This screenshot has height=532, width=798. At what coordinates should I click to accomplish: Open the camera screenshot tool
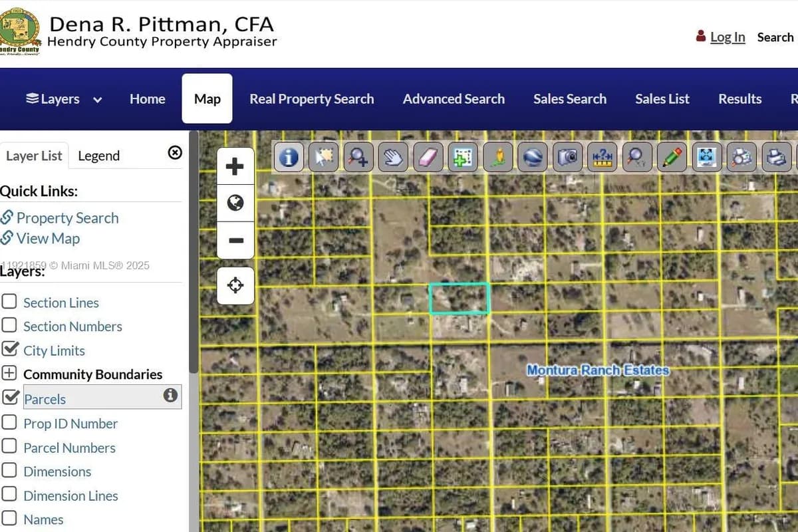pos(567,157)
